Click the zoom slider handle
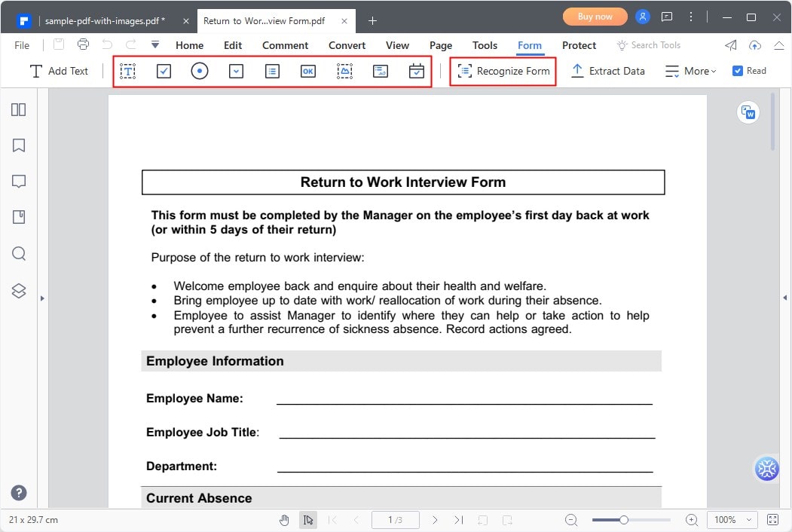792x532 pixels. tap(624, 520)
